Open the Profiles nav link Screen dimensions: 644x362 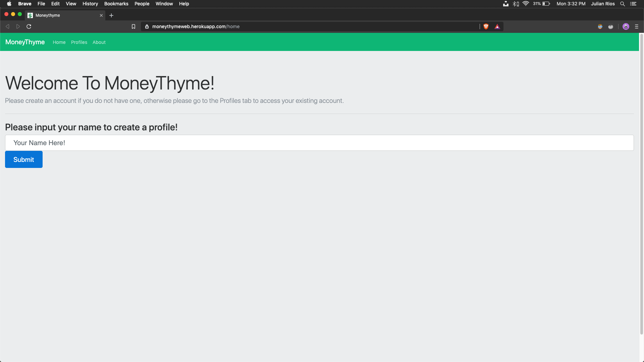point(79,42)
